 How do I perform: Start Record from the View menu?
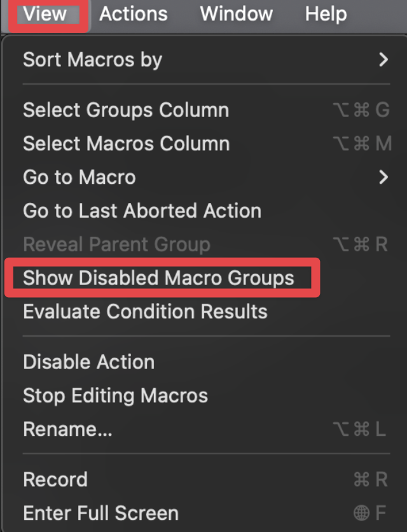tap(55, 479)
